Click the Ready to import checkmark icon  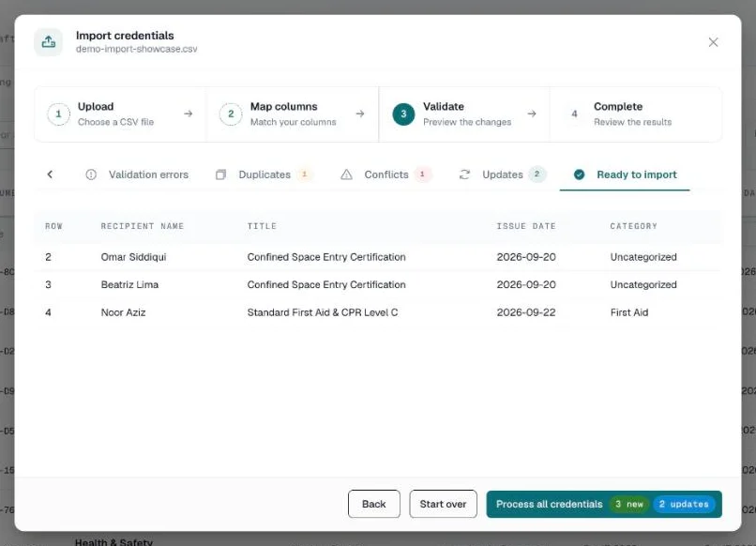click(x=579, y=174)
